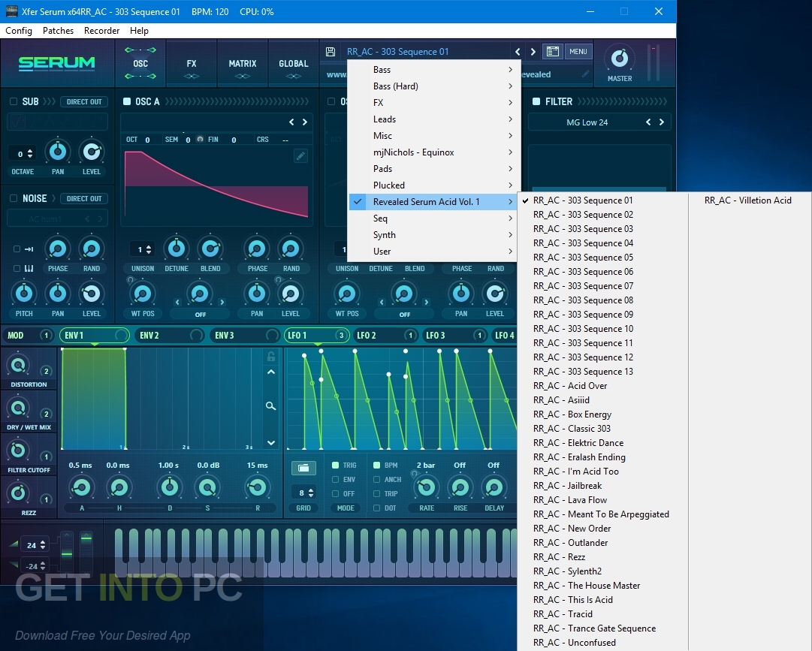Enable the LFO TRIP checkbox
The width and height of the screenshot is (812, 651).
coord(376,493)
